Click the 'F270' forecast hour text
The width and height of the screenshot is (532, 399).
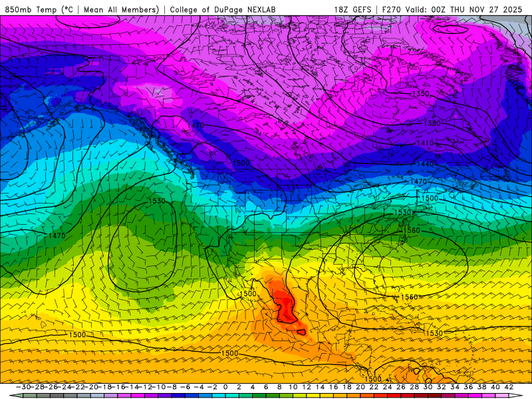(x=392, y=9)
